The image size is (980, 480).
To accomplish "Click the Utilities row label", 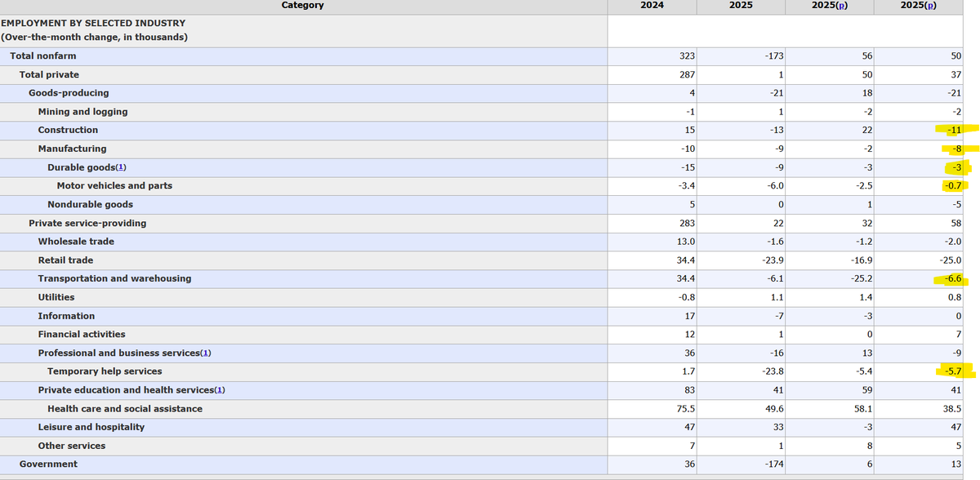I will [56, 297].
